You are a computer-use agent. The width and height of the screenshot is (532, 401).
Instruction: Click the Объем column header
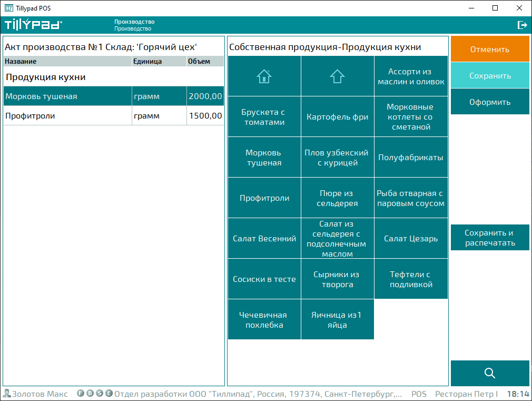pyautogui.click(x=205, y=62)
